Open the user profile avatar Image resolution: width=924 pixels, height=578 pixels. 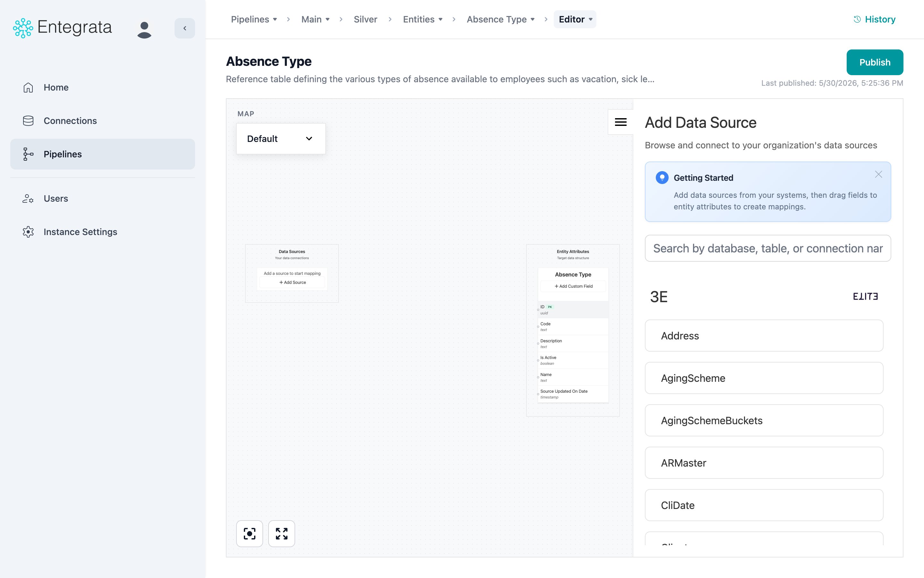[x=144, y=30]
